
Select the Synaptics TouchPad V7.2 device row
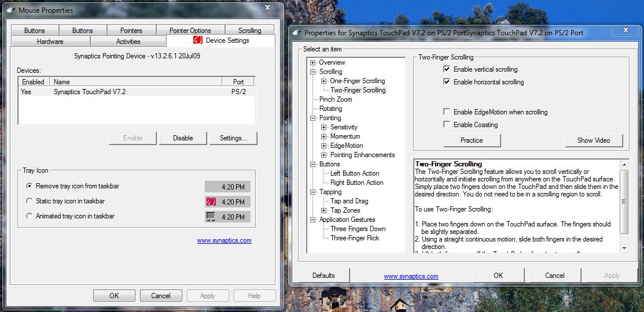point(137,92)
